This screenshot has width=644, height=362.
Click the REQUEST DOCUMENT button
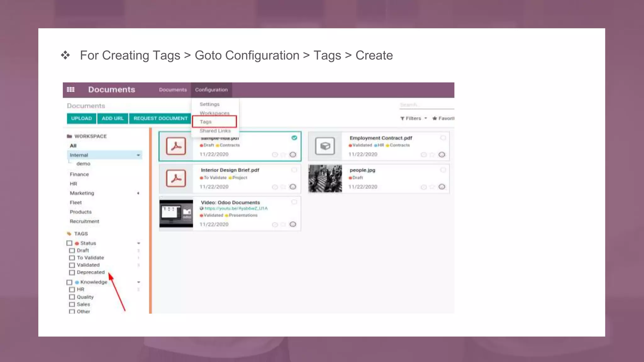coord(160,118)
